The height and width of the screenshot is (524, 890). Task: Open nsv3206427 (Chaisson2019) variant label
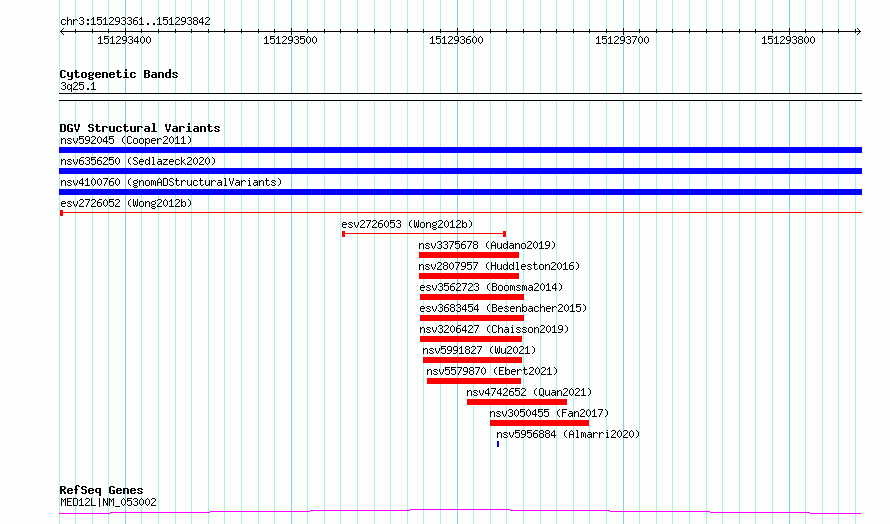click(494, 329)
